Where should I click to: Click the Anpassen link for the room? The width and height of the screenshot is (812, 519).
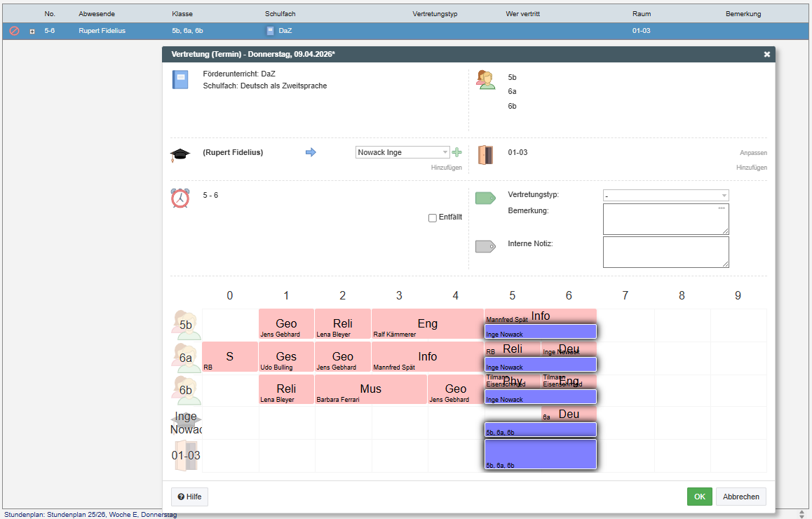click(753, 153)
